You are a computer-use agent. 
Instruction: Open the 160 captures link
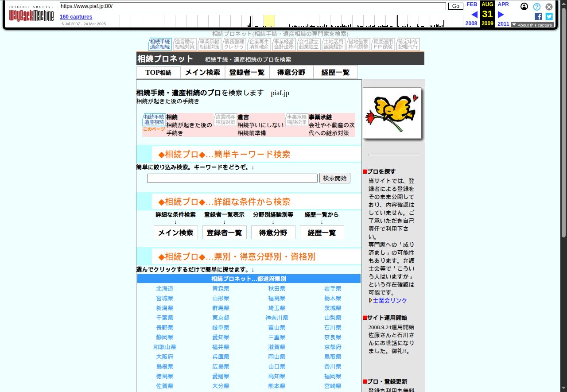click(76, 17)
